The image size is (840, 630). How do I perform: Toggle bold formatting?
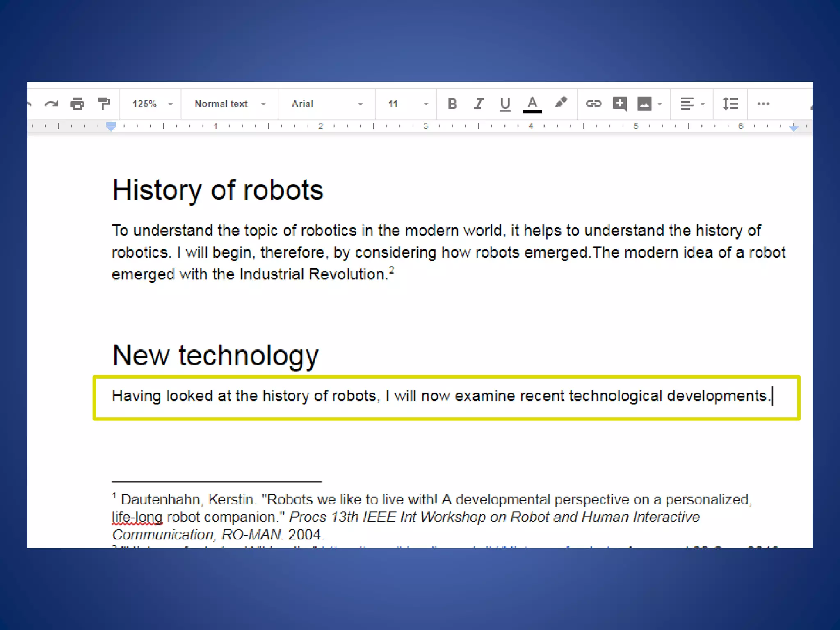[x=452, y=104]
